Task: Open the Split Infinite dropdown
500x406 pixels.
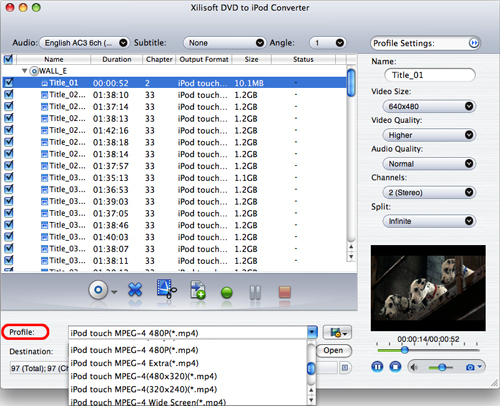Action: (x=429, y=221)
